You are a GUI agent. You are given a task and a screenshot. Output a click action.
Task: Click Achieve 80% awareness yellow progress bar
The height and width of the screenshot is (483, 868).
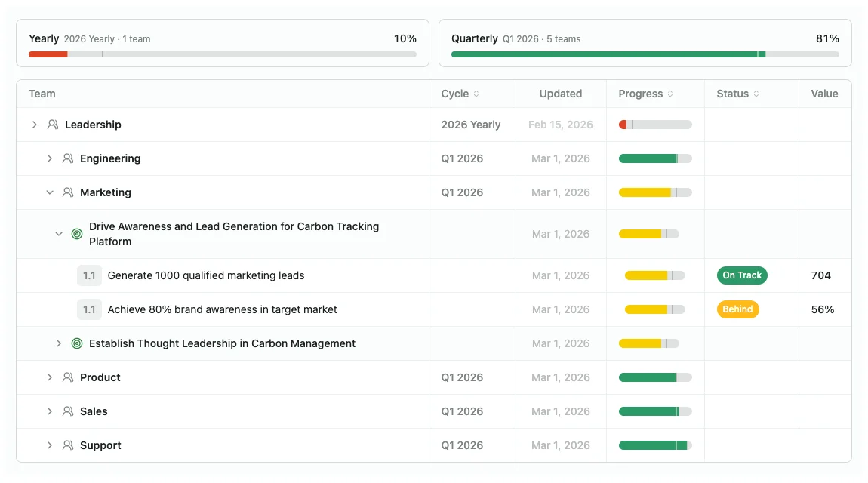pyautogui.click(x=655, y=310)
